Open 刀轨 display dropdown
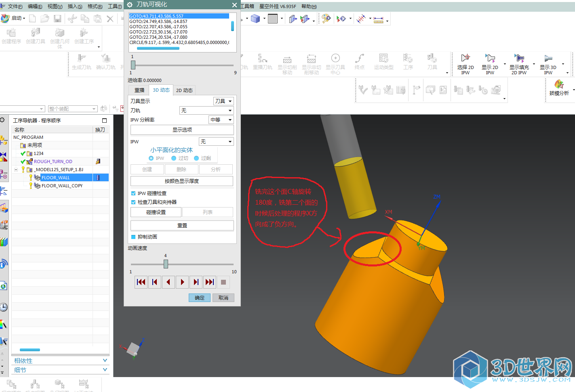Screen dimensions: 575x392 coord(206,111)
